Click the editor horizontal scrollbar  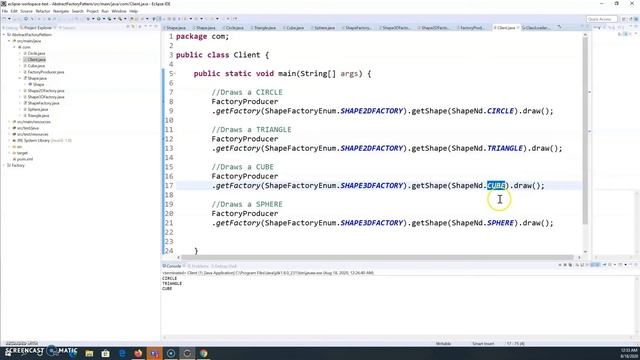coord(378,258)
